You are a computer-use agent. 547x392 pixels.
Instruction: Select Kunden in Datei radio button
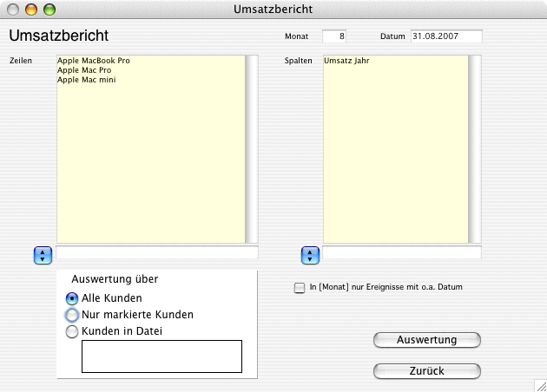pyautogui.click(x=72, y=330)
